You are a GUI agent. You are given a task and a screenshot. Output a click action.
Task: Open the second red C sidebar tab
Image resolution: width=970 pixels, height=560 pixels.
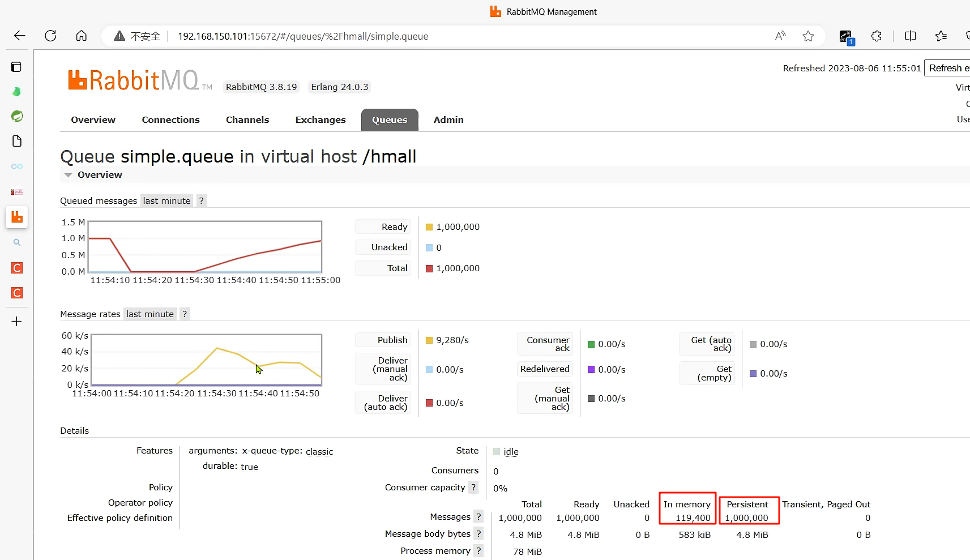click(17, 293)
